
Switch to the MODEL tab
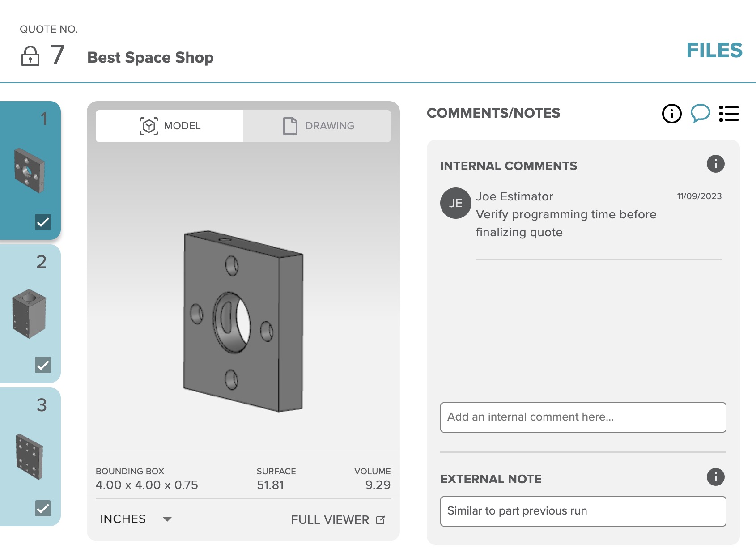tap(170, 126)
